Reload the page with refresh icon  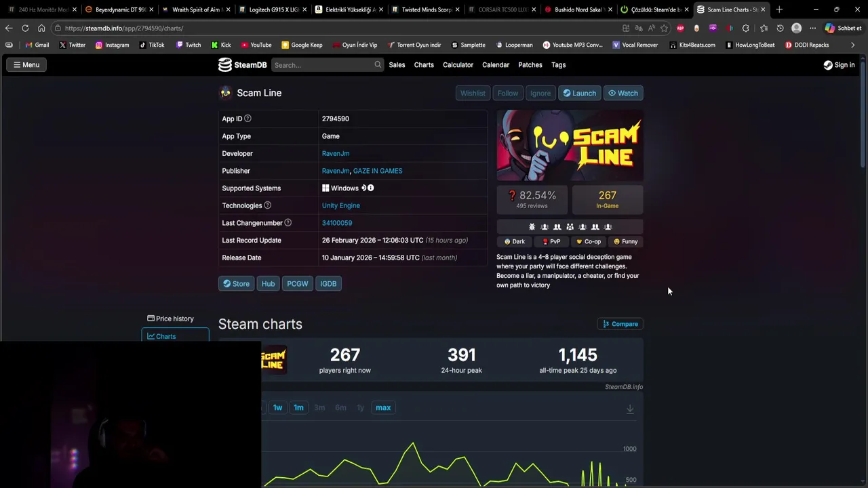(25, 28)
